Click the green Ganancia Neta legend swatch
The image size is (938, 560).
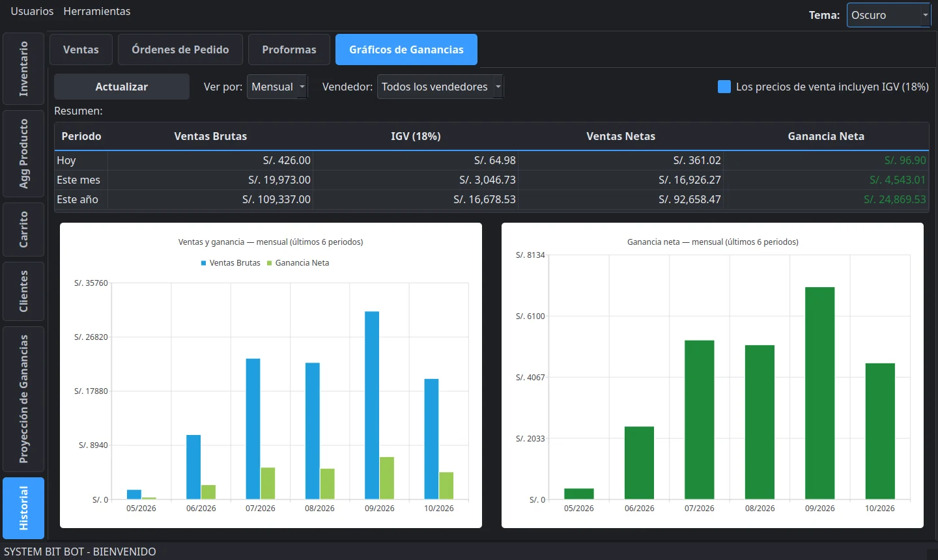270,263
